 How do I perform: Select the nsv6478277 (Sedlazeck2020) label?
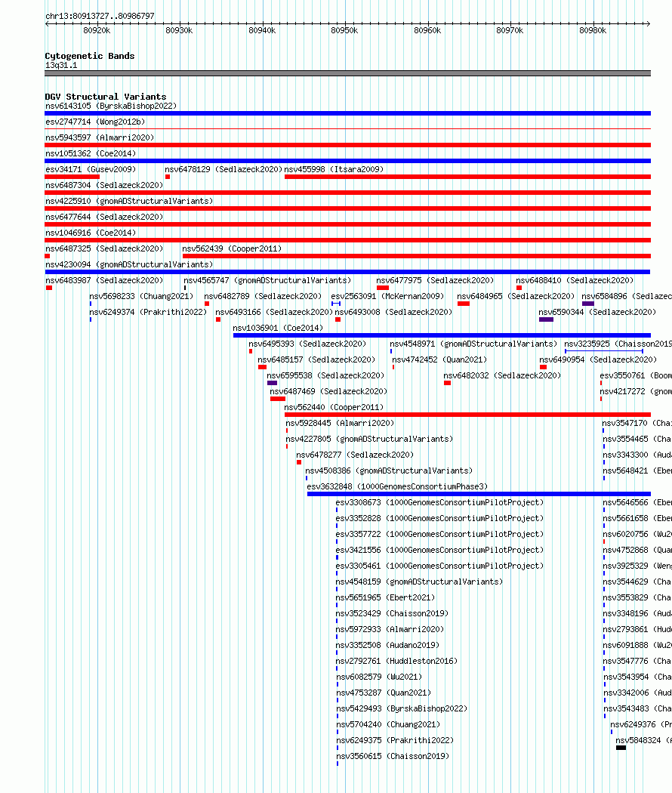[x=355, y=455]
